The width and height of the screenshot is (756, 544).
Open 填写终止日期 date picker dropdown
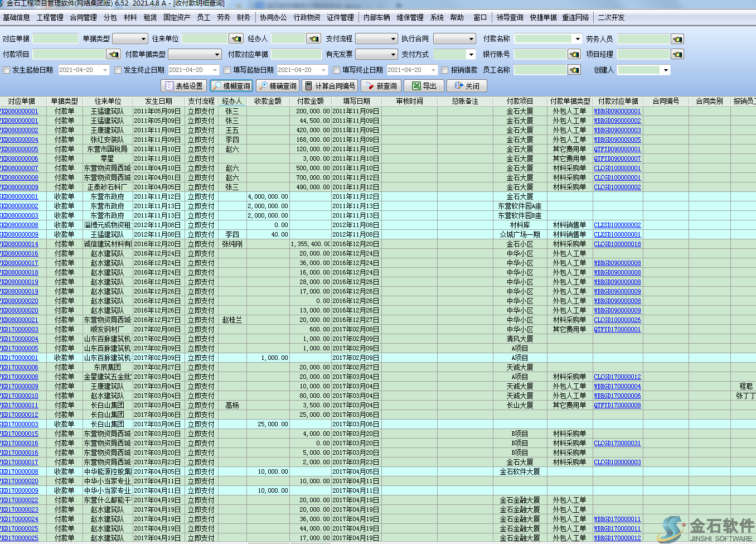pos(433,70)
